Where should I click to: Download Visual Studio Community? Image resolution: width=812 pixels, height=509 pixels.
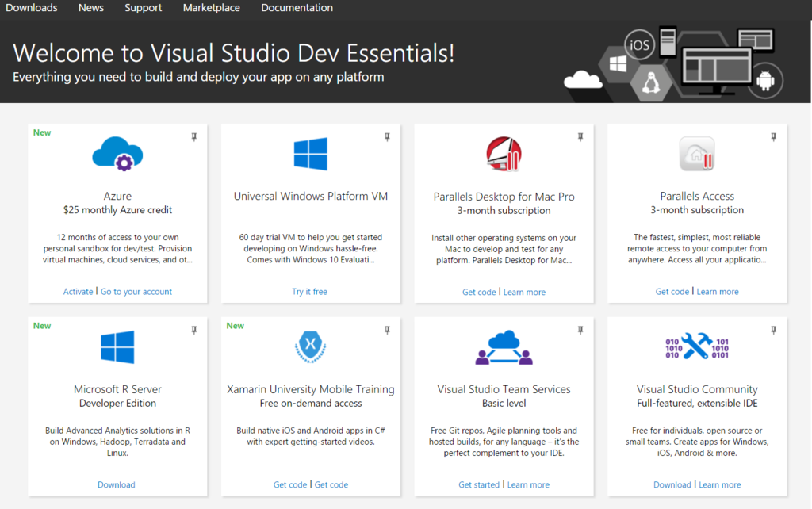[672, 484]
